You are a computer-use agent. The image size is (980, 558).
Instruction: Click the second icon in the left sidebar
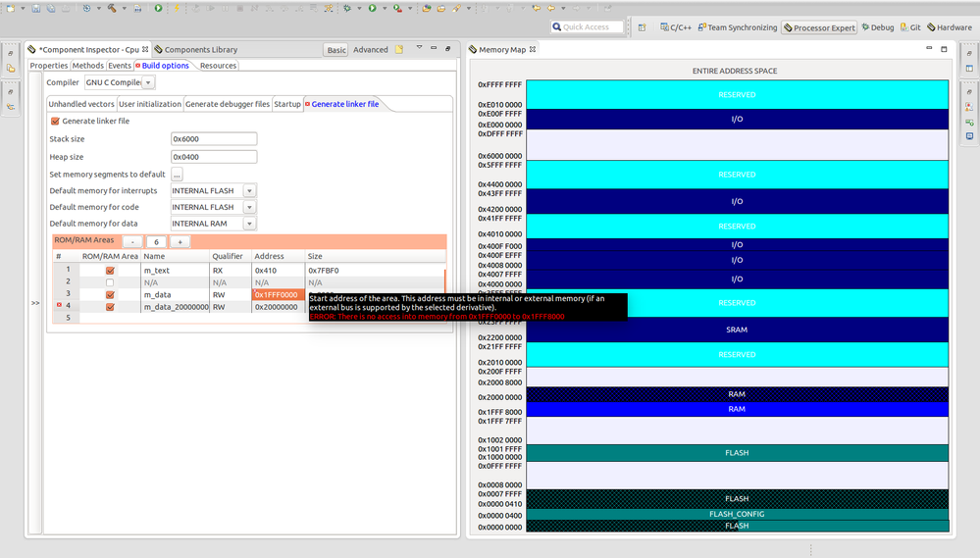coord(11,68)
